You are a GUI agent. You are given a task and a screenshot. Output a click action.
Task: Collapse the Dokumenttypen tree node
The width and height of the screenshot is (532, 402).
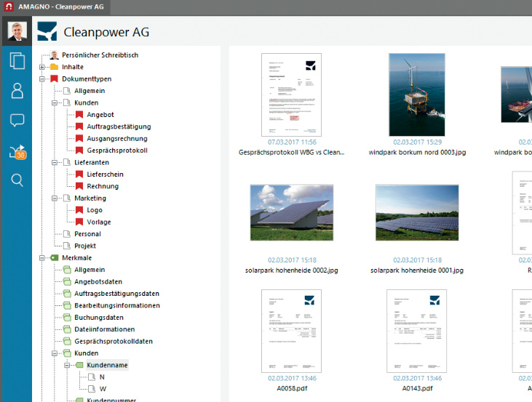[43, 79]
